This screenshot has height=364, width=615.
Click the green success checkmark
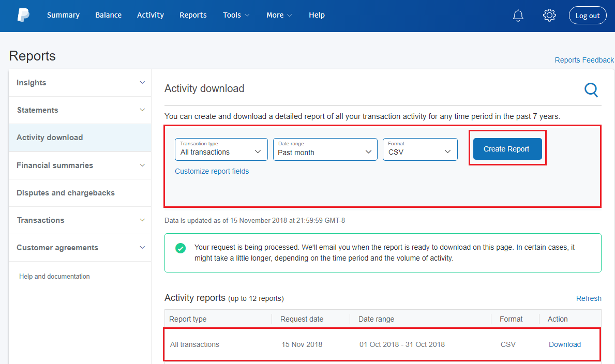coord(181,248)
